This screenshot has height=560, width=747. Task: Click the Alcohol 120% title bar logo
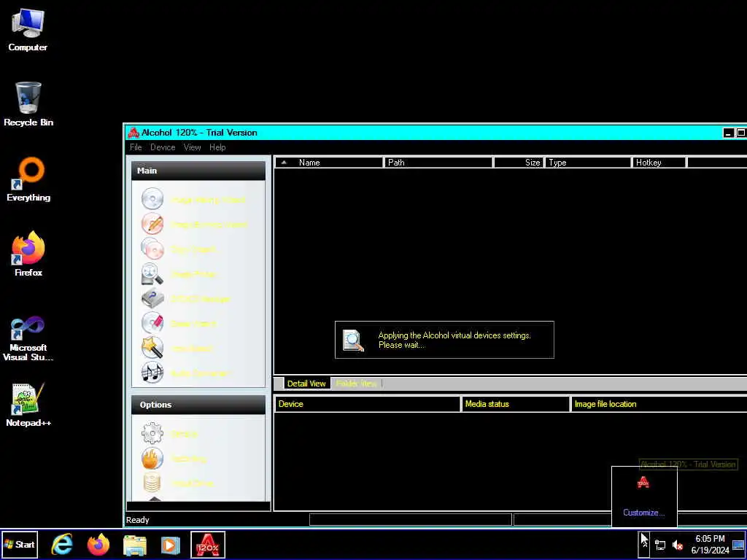point(133,133)
